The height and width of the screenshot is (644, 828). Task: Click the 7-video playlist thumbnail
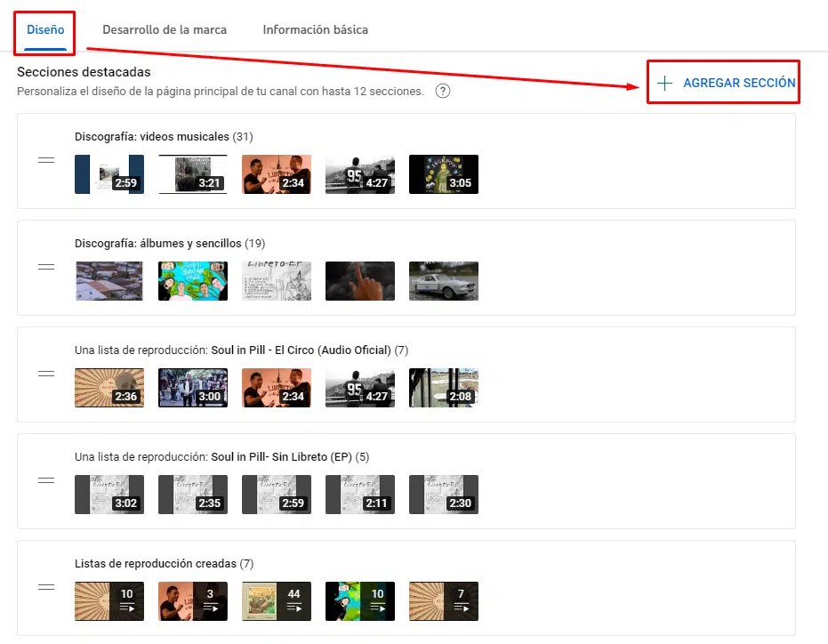(443, 600)
